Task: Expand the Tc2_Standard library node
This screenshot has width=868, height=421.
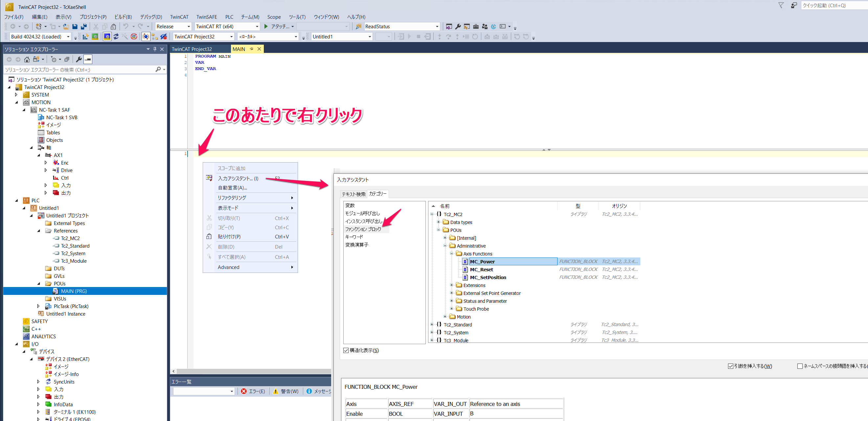Action: coord(432,324)
